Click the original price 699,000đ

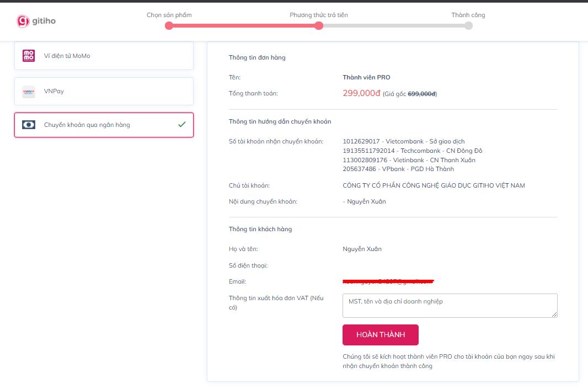click(422, 94)
